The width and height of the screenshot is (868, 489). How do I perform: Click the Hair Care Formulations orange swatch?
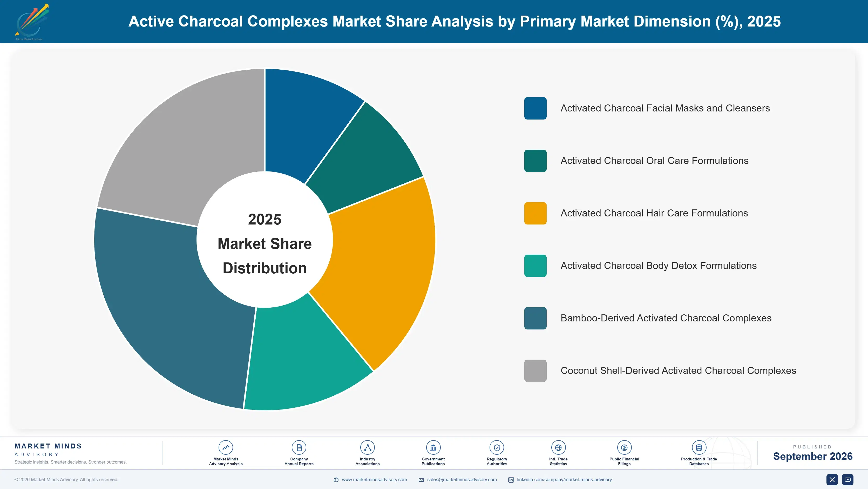click(535, 213)
